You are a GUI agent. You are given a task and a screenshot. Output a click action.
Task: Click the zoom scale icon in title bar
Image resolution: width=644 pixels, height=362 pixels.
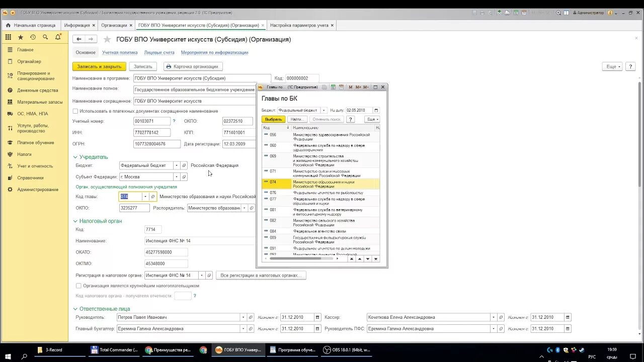click(x=558, y=13)
